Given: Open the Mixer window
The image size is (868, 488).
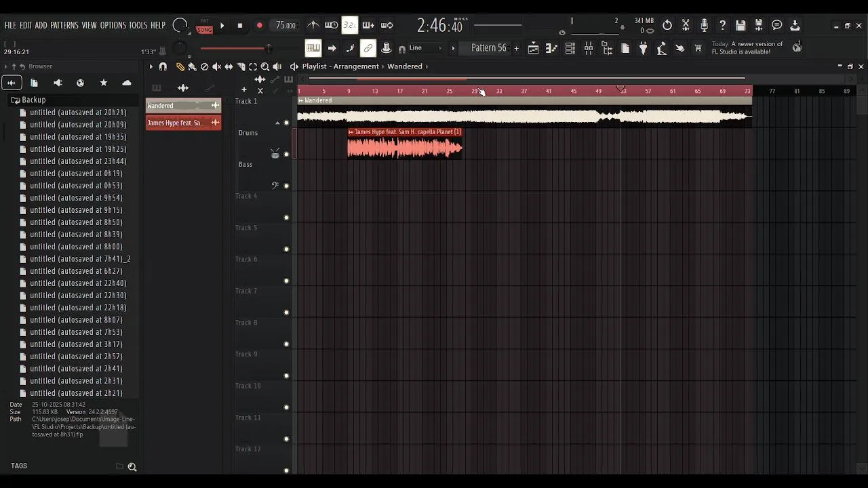Looking at the screenshot, I should tap(589, 48).
